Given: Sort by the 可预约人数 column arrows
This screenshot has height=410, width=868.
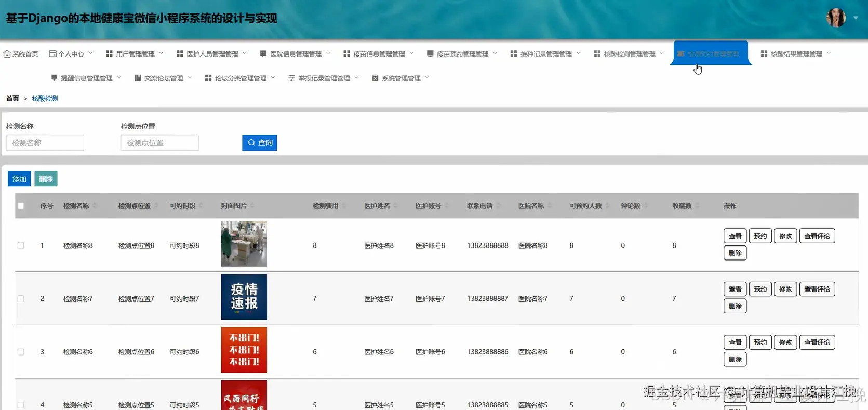Looking at the screenshot, I should pyautogui.click(x=607, y=206).
